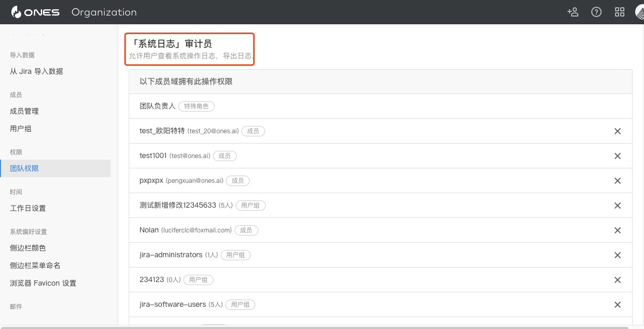The image size is (644, 329).
Task: Click the invite member icon in header
Action: [573, 12]
